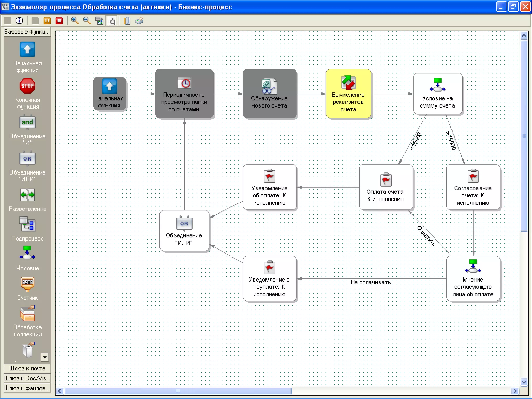Open the Шлюз к почте panel
Viewport: 532px width, 399px height.
pyautogui.click(x=27, y=368)
